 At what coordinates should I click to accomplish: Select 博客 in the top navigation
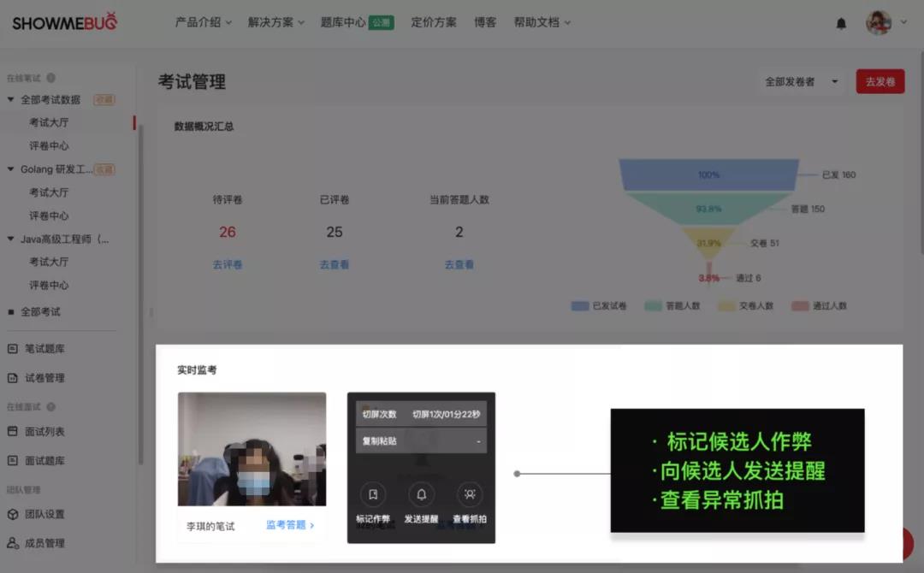[x=484, y=22]
